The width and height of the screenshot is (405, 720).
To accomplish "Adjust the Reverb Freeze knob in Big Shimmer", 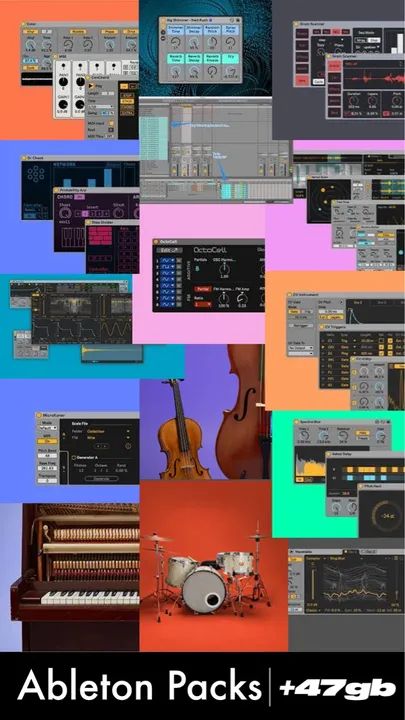I will pos(212,72).
